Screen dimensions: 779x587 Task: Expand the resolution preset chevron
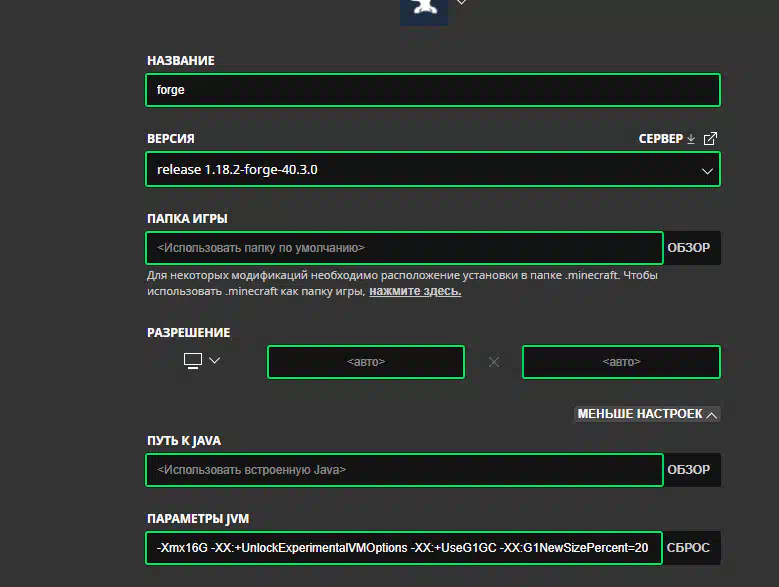point(215,360)
